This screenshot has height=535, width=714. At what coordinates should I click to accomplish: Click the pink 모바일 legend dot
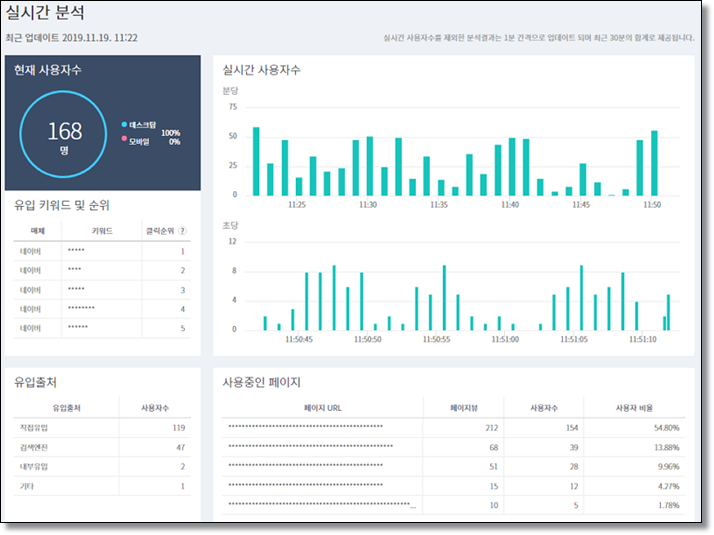point(124,139)
